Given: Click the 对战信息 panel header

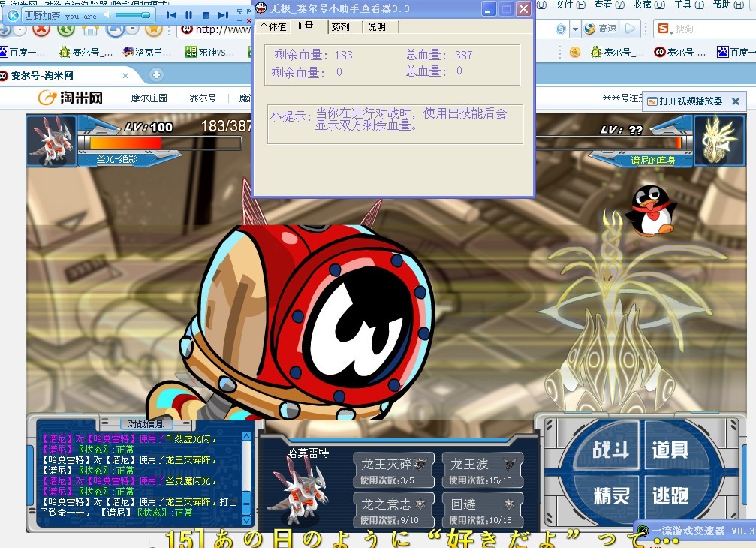Looking at the screenshot, I should coord(146,423).
